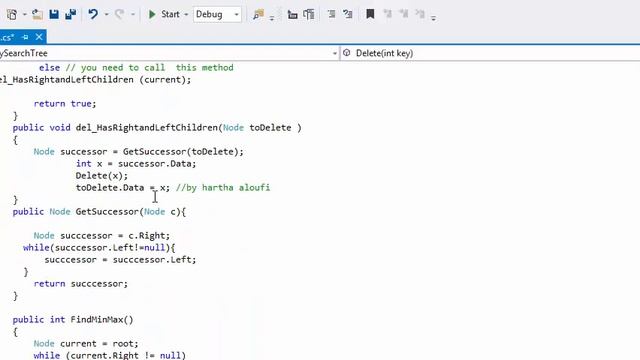Toggle a bookmark on the current line

(370, 14)
